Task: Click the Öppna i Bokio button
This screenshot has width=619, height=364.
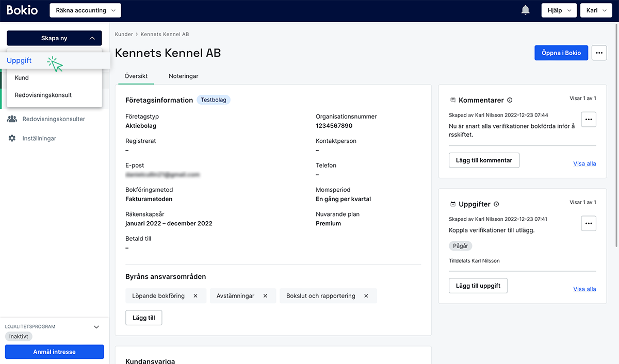Action: 561,53
